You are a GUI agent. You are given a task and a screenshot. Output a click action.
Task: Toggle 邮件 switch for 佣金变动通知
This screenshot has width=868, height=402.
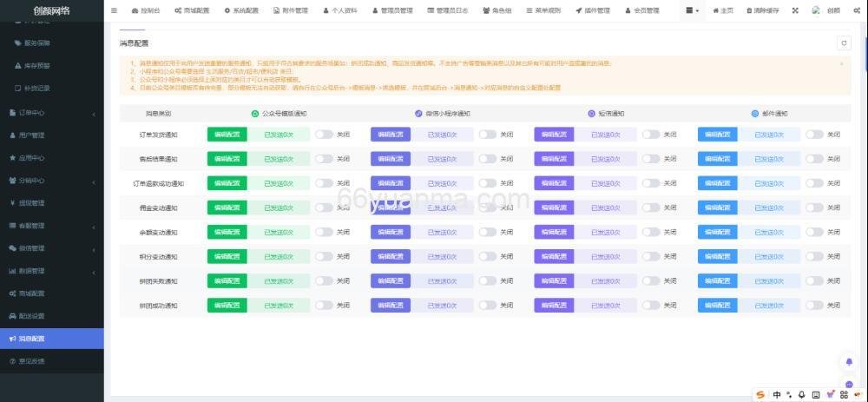pos(814,208)
